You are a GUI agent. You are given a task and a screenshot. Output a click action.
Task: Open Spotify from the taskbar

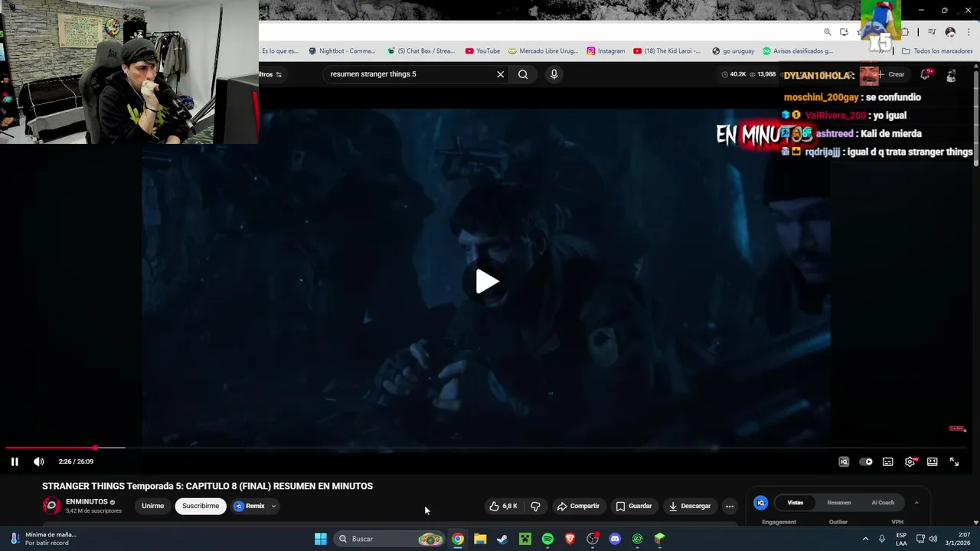tap(547, 539)
